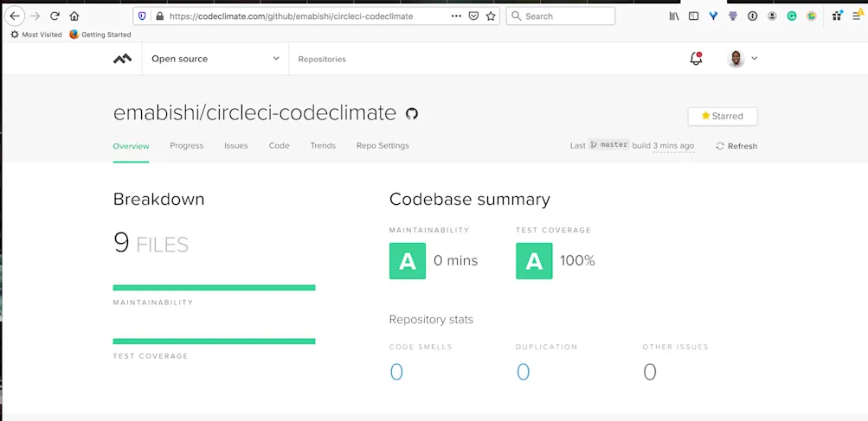
Task: Open the GitHub repository icon link
Action: (x=412, y=114)
